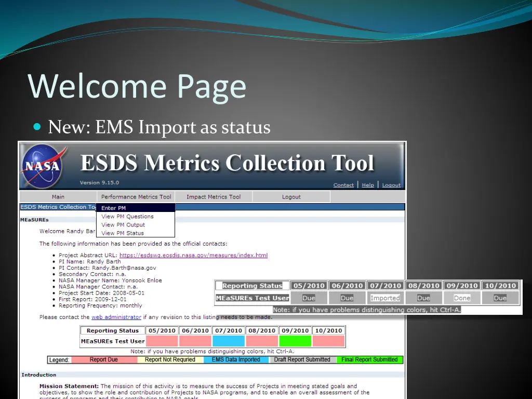Click the 06/2010 pink status cell
The image size is (532, 399).
click(195, 341)
